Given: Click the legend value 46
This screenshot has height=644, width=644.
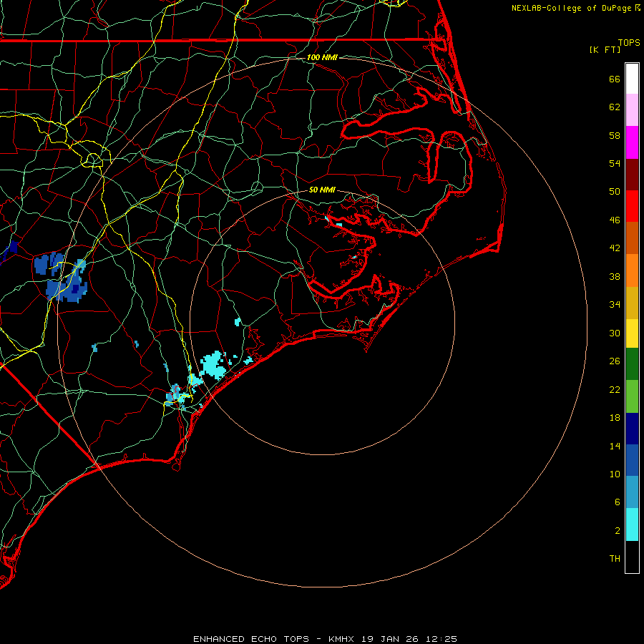Looking at the screenshot, I should point(615,220).
